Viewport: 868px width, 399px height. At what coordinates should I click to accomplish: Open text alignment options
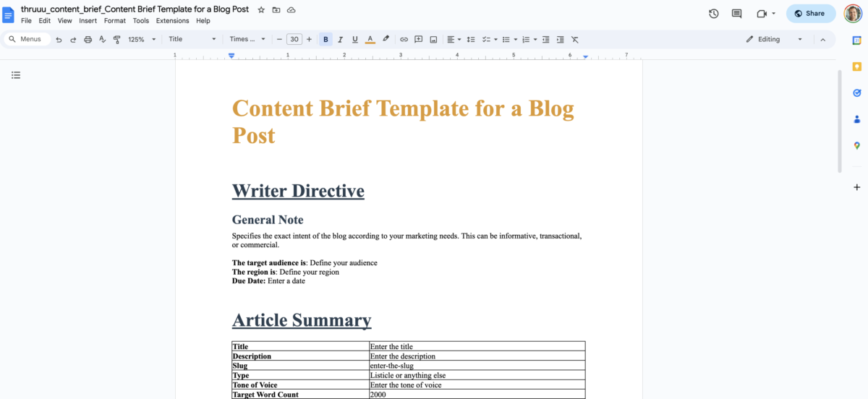click(454, 39)
